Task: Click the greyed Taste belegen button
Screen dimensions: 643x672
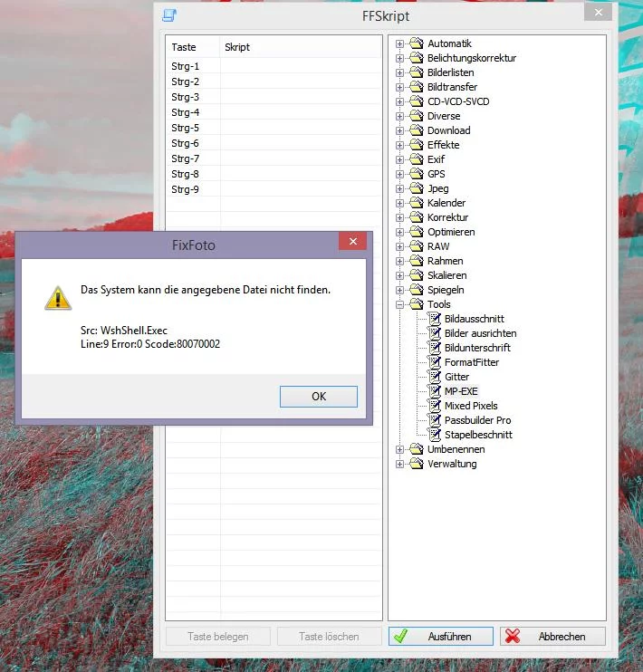Action: [218, 637]
